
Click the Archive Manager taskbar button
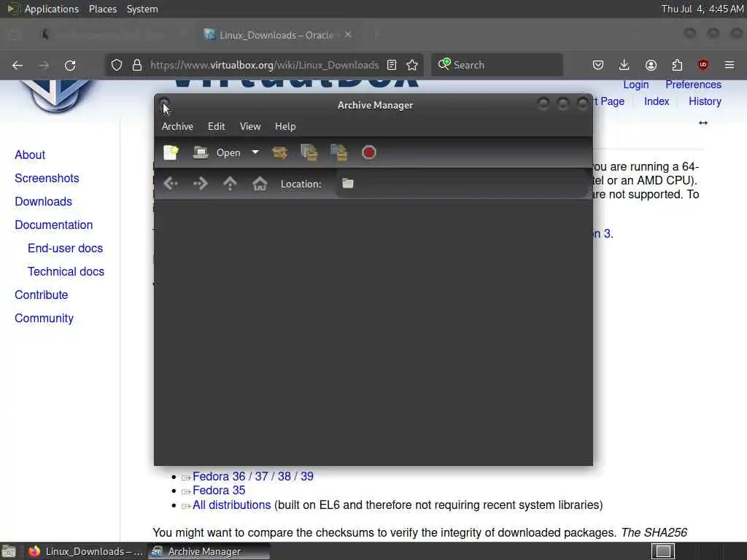pyautogui.click(x=209, y=551)
